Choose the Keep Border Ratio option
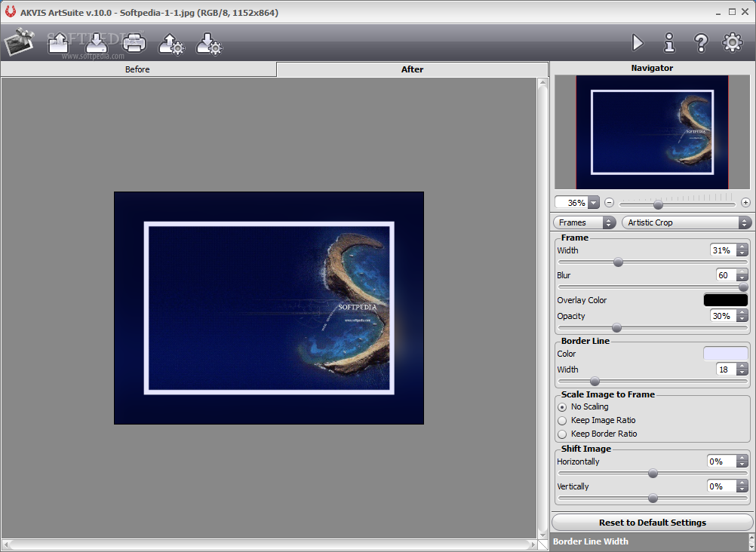The image size is (756, 552). [562, 434]
